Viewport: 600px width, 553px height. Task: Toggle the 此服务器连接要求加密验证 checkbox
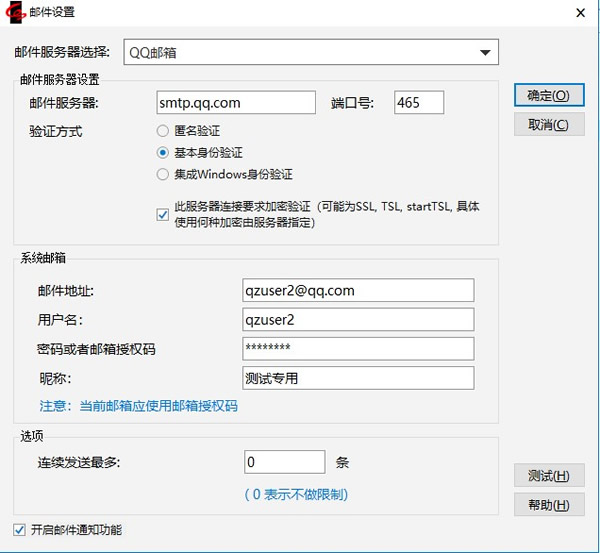point(163,212)
